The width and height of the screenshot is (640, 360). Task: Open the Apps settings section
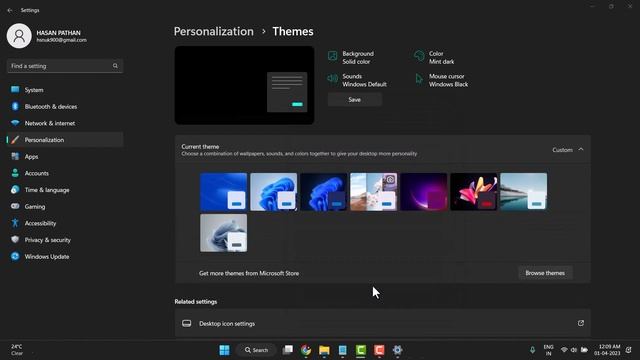(64, 157)
